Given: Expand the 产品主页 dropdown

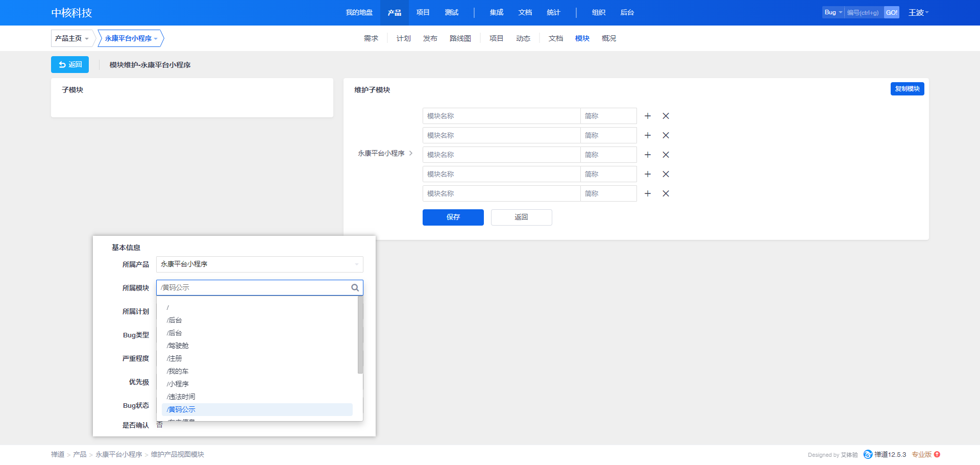Looking at the screenshot, I should point(72,38).
